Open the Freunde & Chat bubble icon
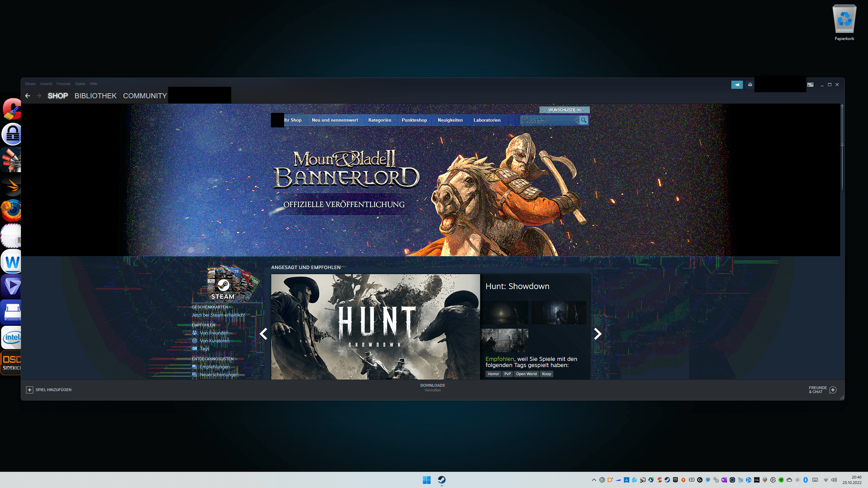Screen dimensions: 868x488 (833, 390)
